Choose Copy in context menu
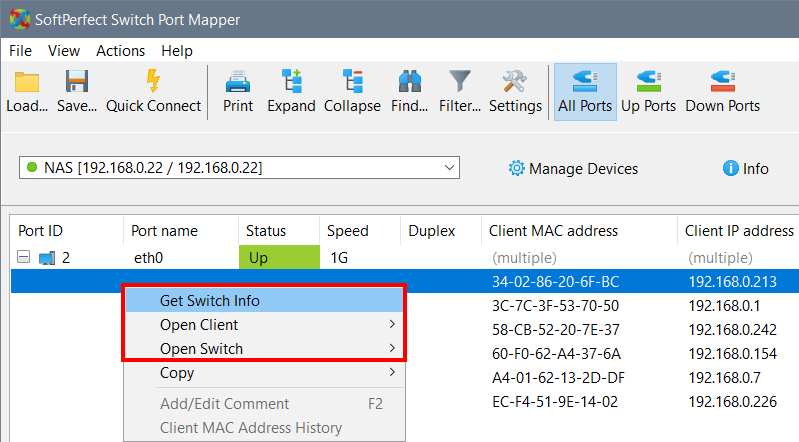This screenshot has height=442, width=799. tap(264, 373)
